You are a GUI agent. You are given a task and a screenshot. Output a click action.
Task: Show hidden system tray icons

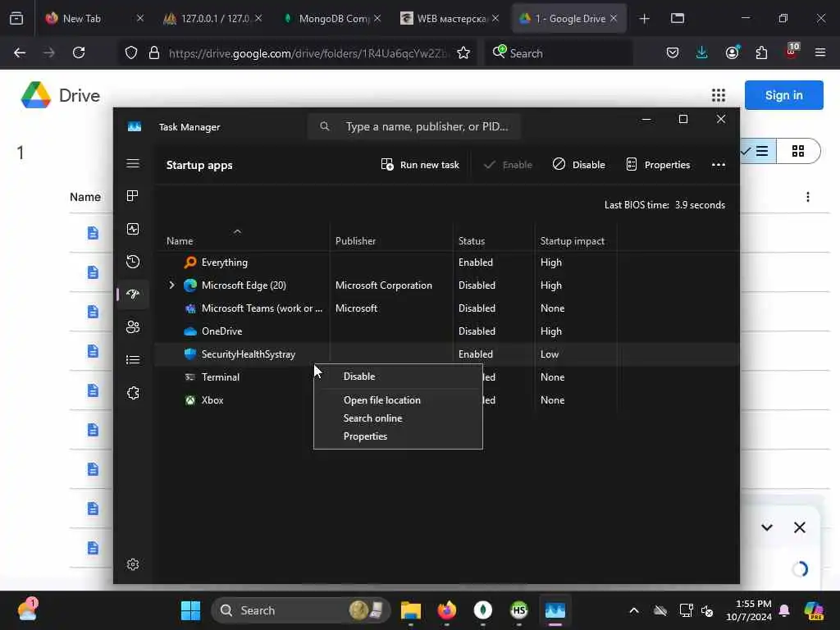[x=634, y=610]
